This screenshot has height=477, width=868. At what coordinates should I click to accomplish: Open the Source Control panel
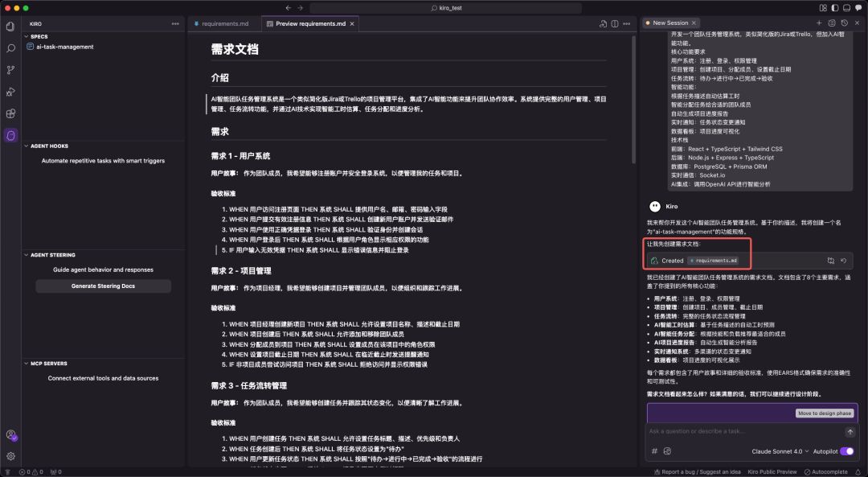(10, 71)
